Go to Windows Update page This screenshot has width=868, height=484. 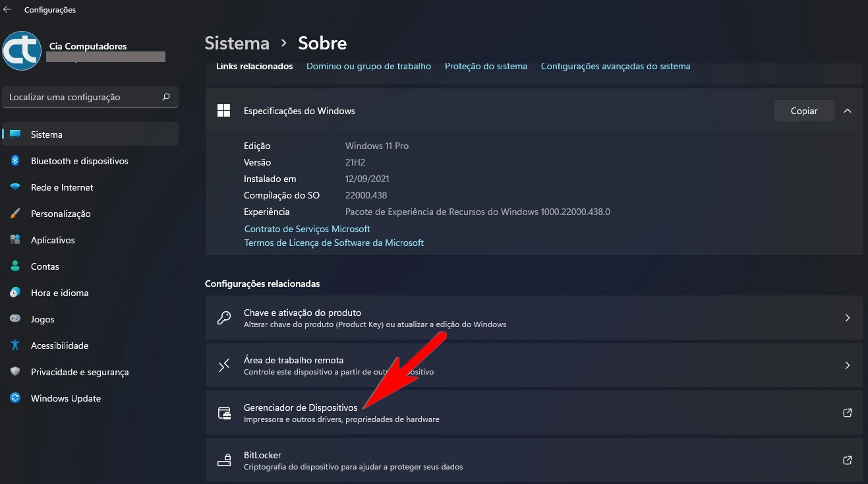click(90, 398)
